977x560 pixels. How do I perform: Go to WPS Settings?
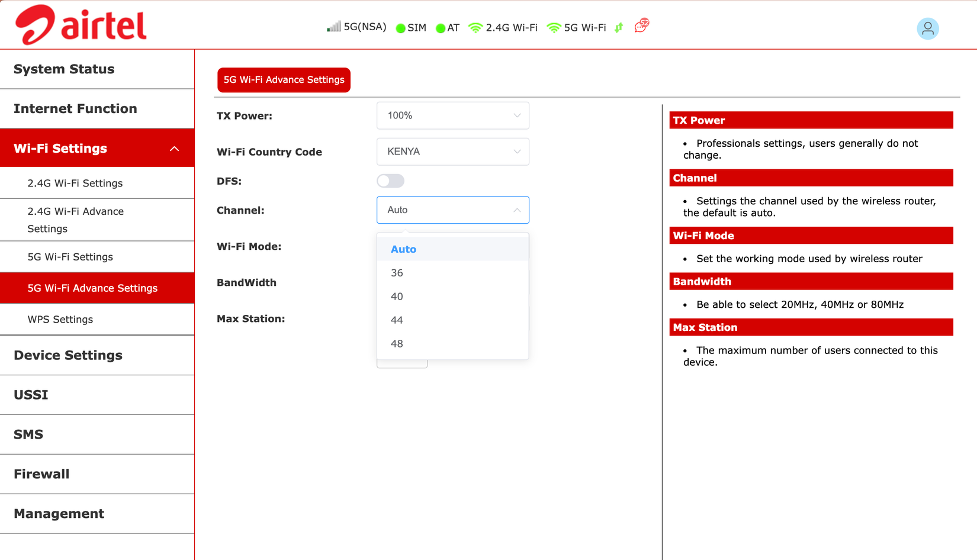coord(60,319)
